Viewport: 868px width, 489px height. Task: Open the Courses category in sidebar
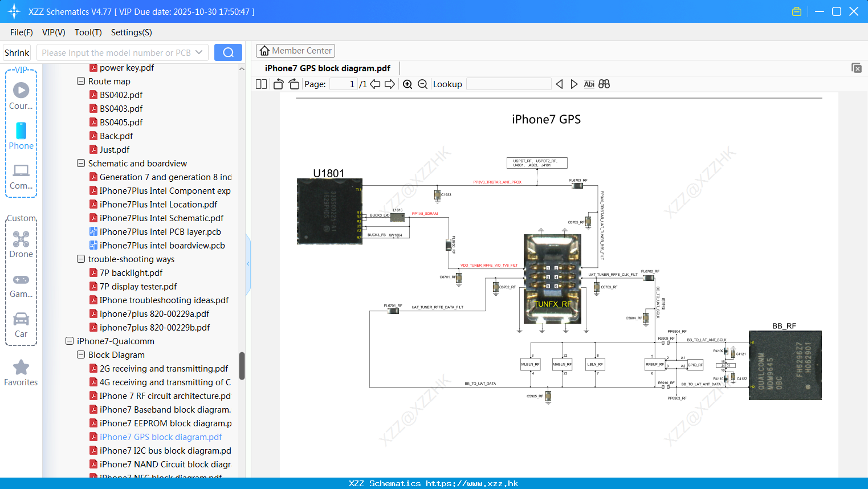point(21,96)
